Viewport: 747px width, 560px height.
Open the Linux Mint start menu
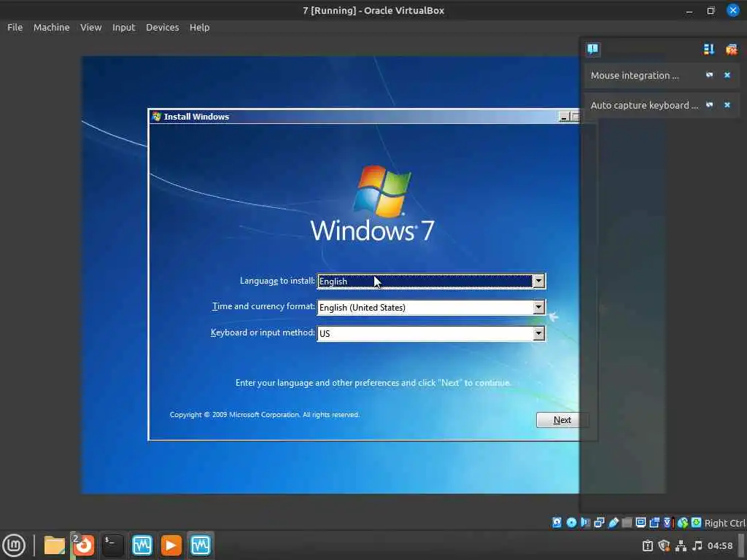click(x=15, y=545)
